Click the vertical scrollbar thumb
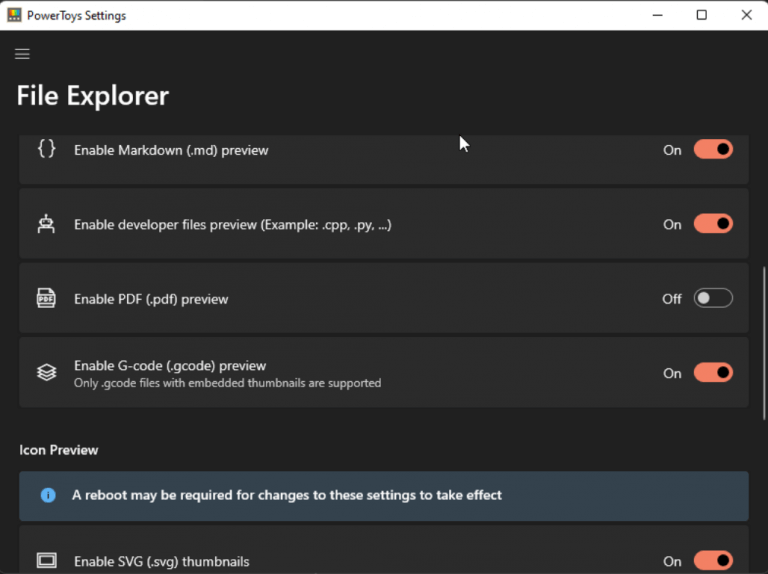The width and height of the screenshot is (768, 574). pyautogui.click(x=764, y=343)
